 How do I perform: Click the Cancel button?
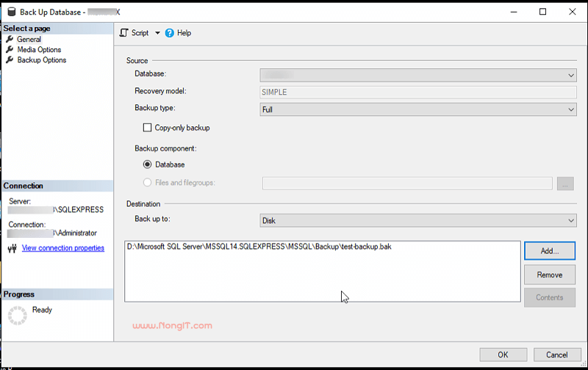(x=557, y=355)
